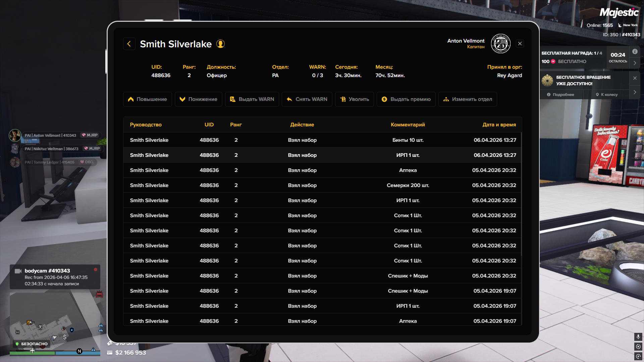This screenshot has height=362, width=644.
Task: Dismiss the free spin notification
Action: [635, 78]
